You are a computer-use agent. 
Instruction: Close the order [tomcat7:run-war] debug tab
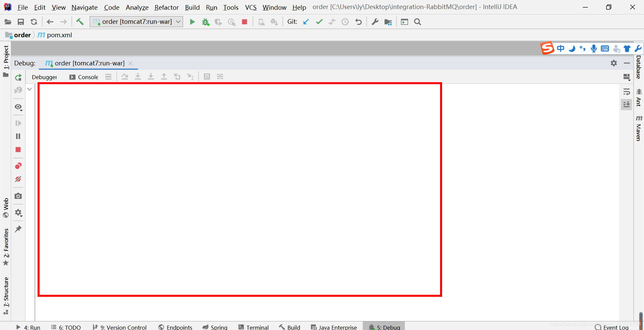pos(130,63)
